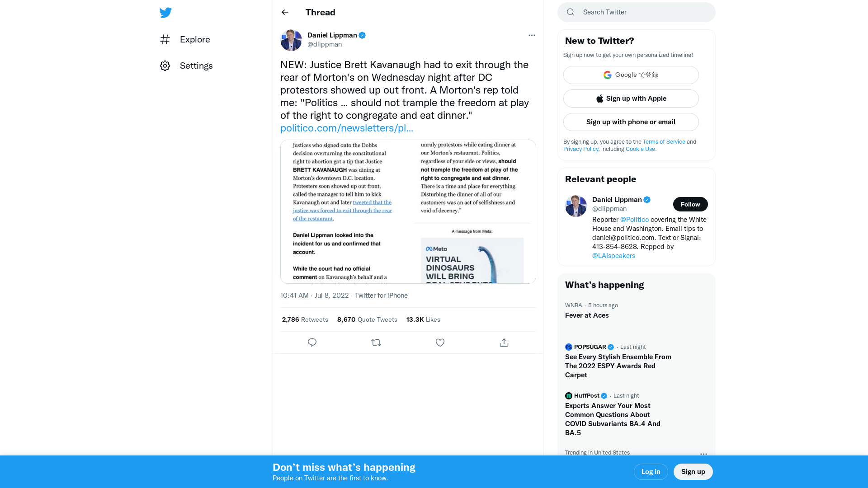
Task: Click Daniel Lippman's profile picture in the tweet
Action: click(x=291, y=40)
